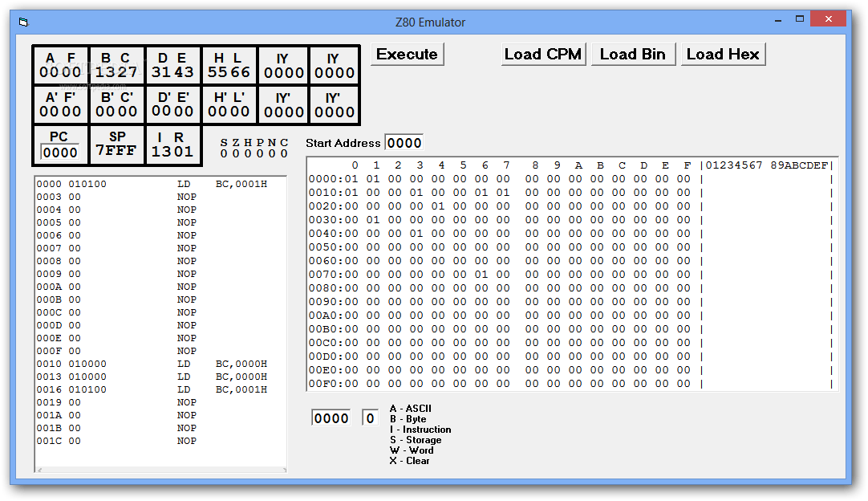Click the Z80 Emulator window icon
Viewport: 868px width, 501px height.
pyautogui.click(x=22, y=22)
